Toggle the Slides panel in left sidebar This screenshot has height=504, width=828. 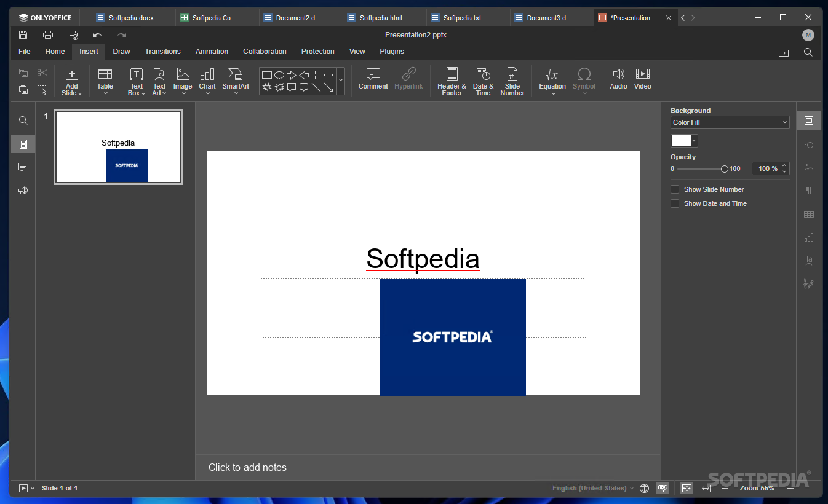[23, 144]
